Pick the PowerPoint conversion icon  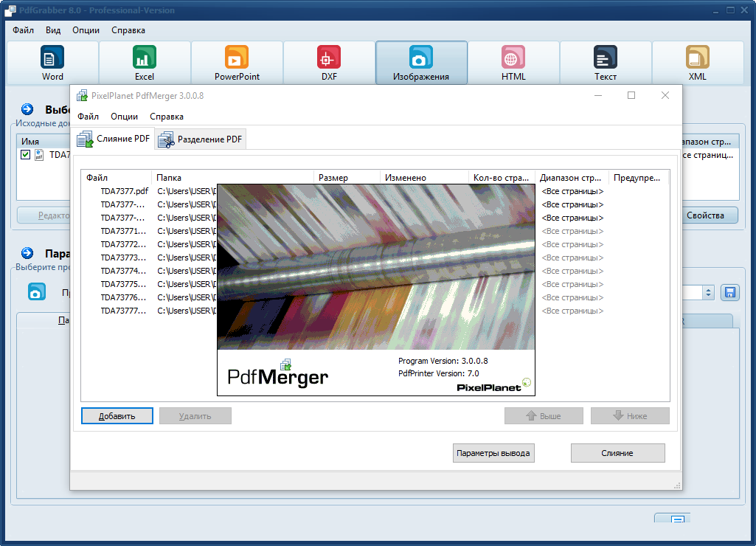point(237,57)
